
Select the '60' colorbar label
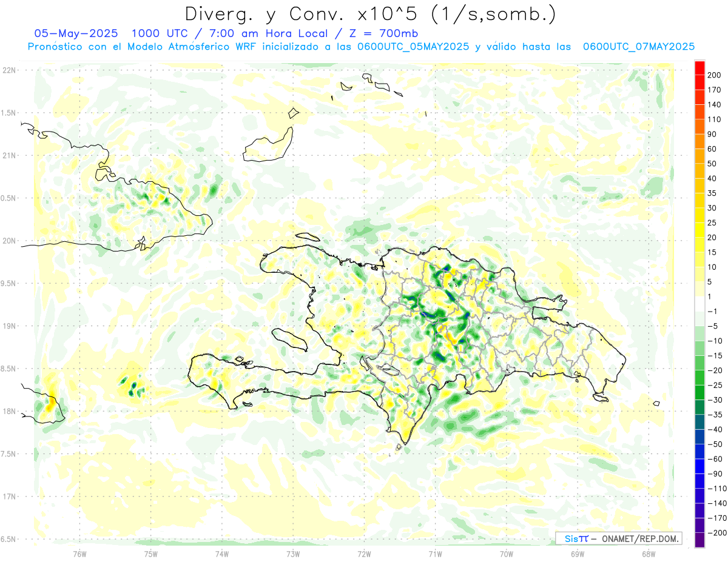coord(712,149)
